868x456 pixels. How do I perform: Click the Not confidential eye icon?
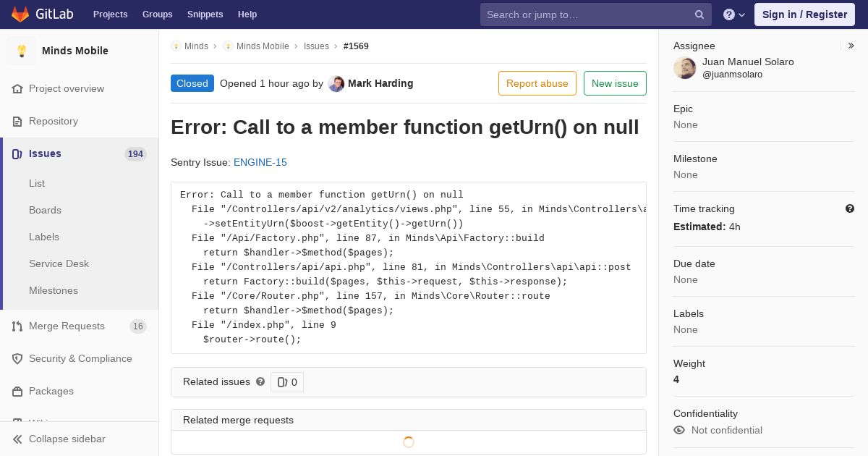679,430
